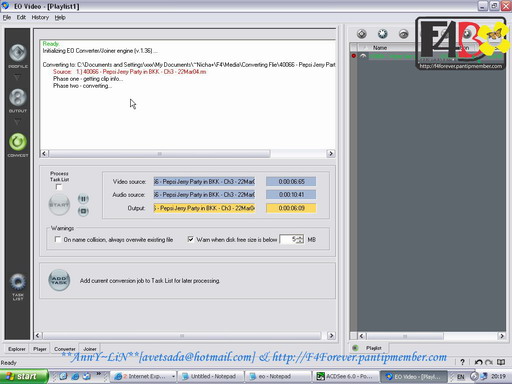The image size is (512, 384).
Task: Click the book icon in status bar
Action: 501,362
